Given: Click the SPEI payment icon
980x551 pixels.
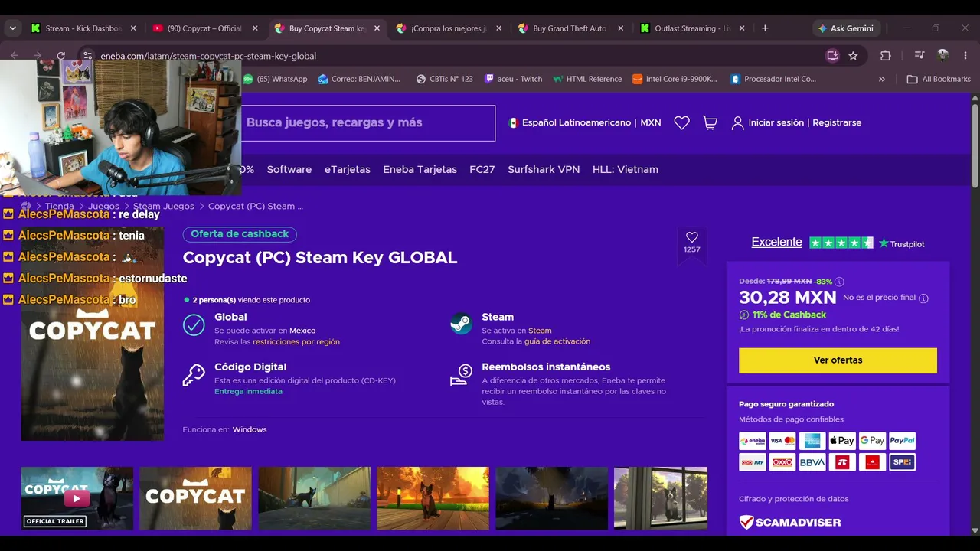Looking at the screenshot, I should (x=902, y=462).
